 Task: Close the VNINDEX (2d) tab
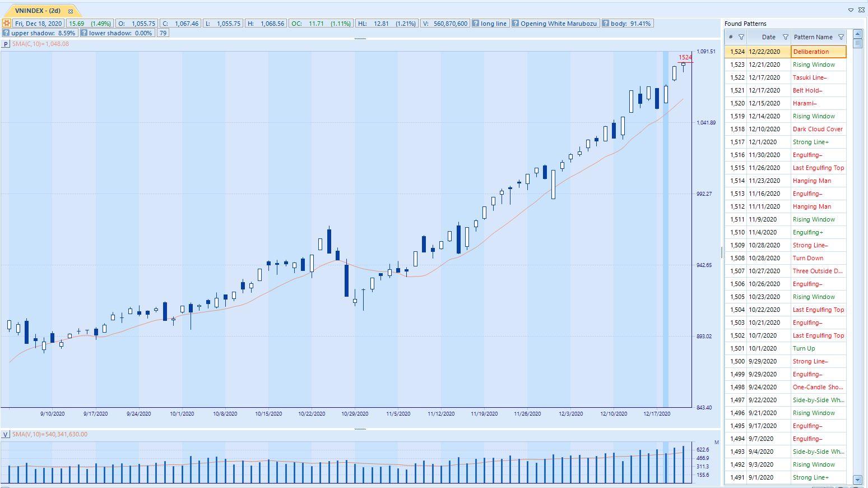71,11
